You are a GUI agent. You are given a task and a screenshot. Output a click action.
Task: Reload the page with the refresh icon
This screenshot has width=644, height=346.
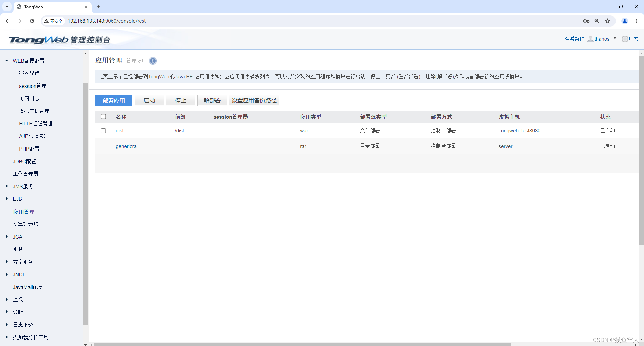pyautogui.click(x=32, y=21)
